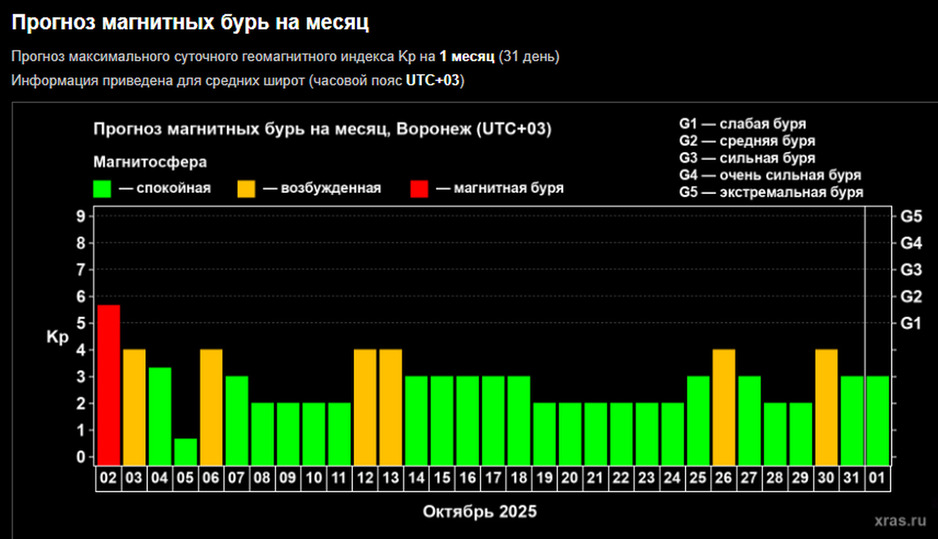Click the date label 06 on the x-axis

click(x=211, y=479)
